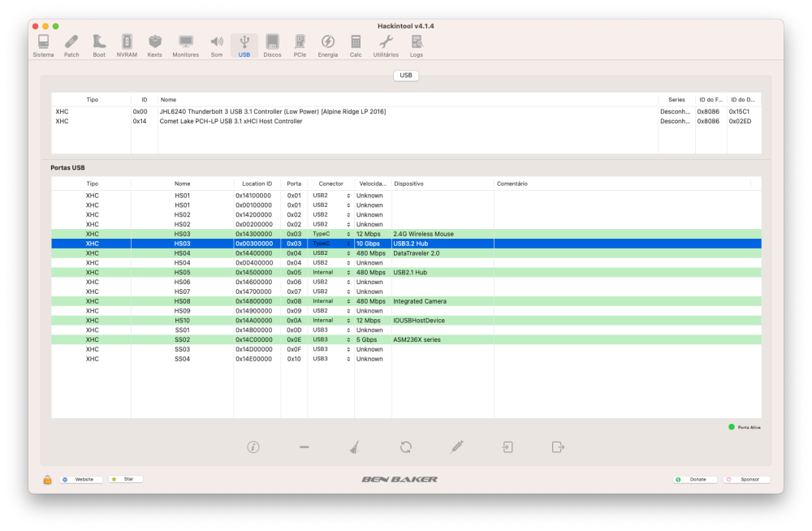Screen dimensions: 812x531
Task: Open connector dropdown for SS04 row
Action: 331,359
